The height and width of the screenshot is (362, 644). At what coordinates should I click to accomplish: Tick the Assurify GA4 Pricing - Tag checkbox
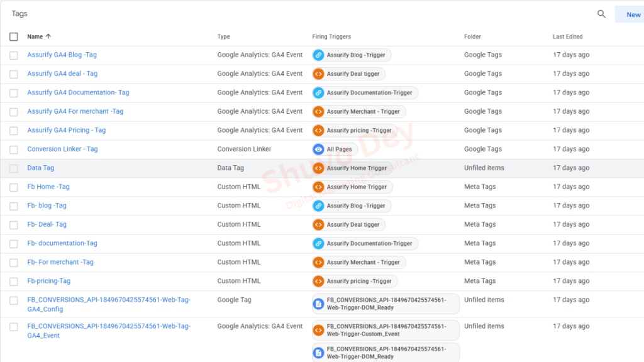(x=14, y=131)
